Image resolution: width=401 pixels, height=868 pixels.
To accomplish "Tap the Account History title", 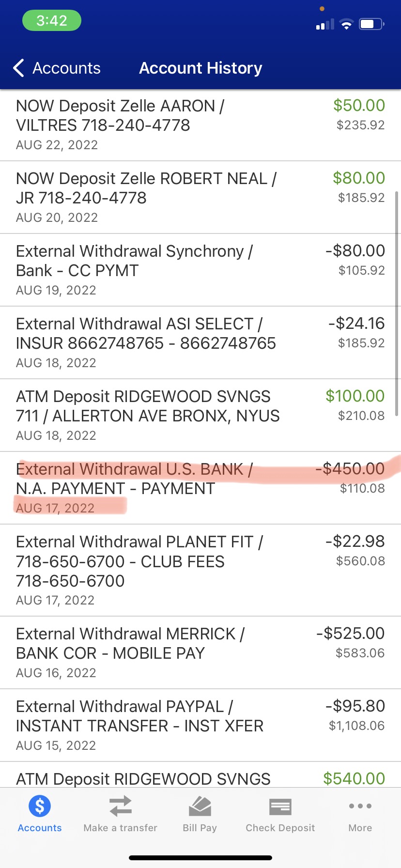I will point(200,68).
